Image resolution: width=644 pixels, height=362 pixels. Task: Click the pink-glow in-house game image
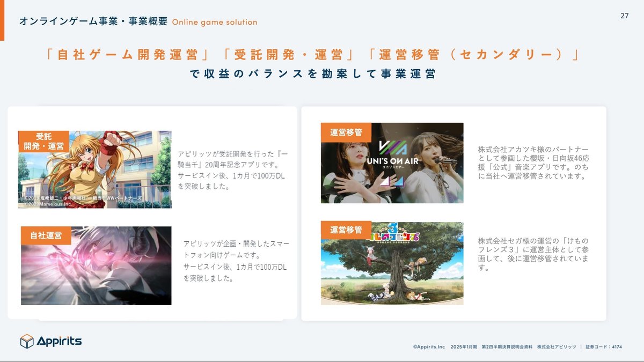96,265
